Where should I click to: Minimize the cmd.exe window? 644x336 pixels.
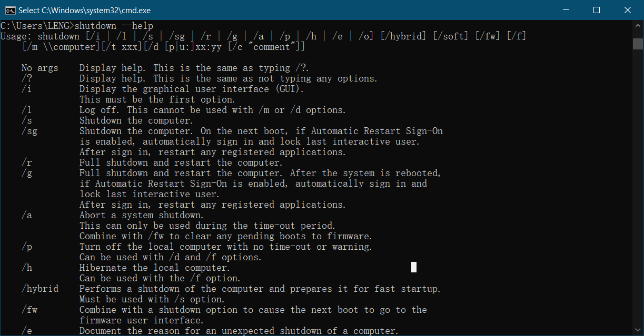[x=566, y=10]
